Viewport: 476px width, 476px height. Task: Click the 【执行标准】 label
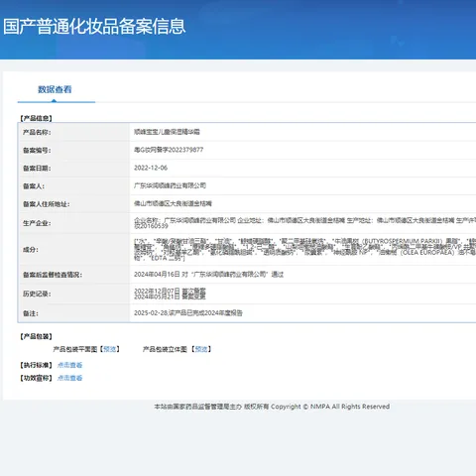pyautogui.click(x=36, y=365)
